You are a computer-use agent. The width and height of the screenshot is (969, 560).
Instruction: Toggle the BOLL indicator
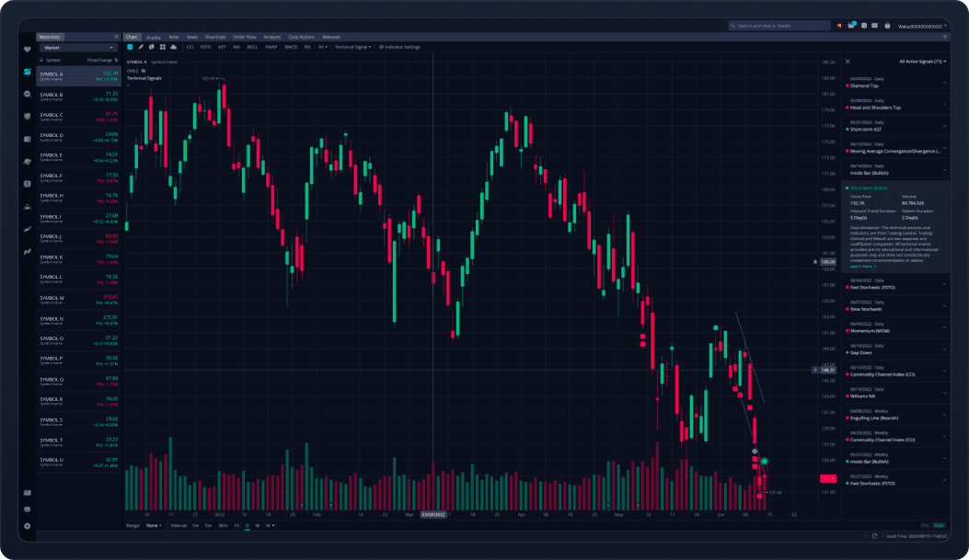(x=253, y=46)
